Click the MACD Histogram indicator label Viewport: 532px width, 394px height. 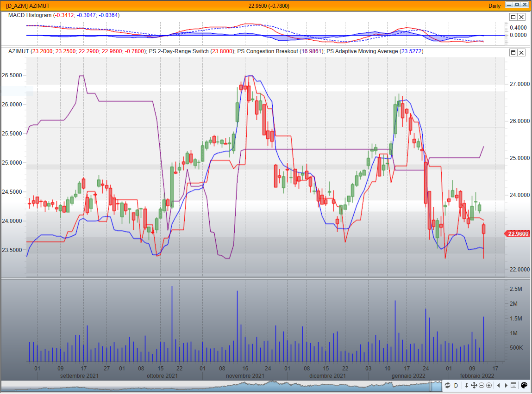click(30, 15)
